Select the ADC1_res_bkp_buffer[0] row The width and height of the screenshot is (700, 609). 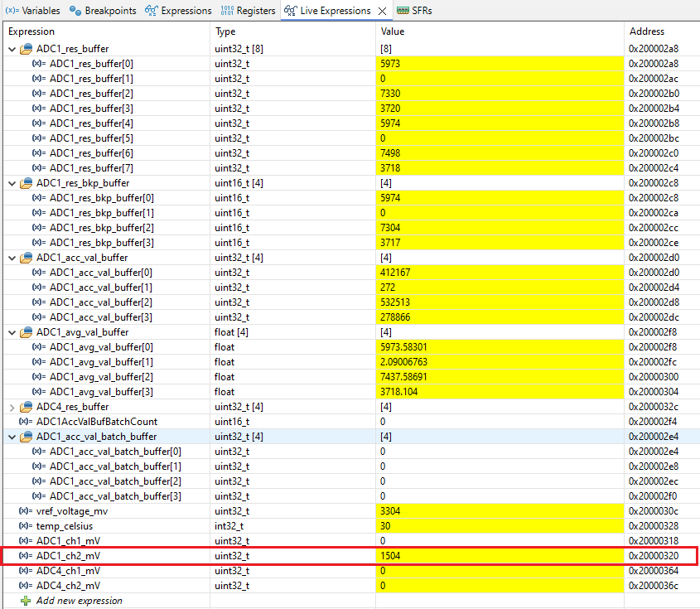[x=351, y=198]
